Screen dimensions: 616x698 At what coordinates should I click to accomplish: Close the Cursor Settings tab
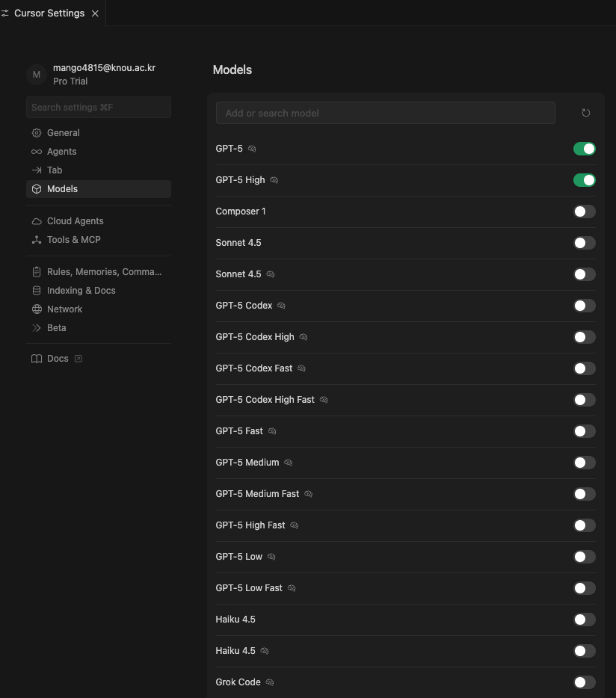95,13
